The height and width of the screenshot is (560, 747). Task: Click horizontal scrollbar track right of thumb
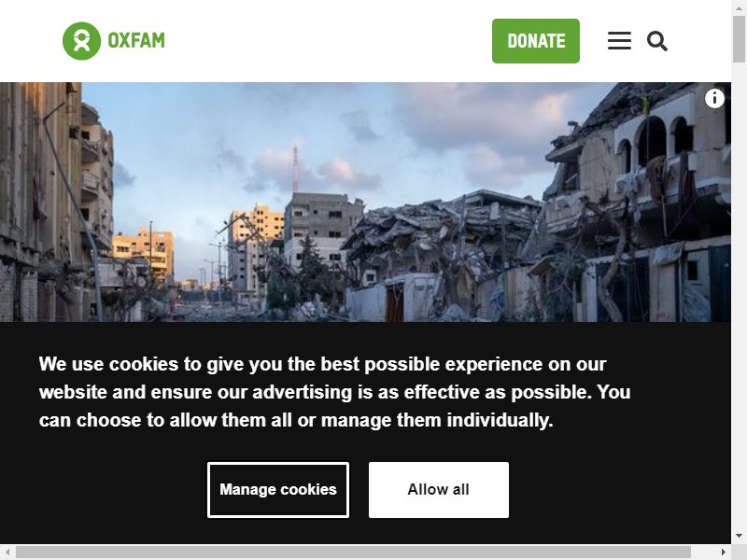click(x=703, y=552)
